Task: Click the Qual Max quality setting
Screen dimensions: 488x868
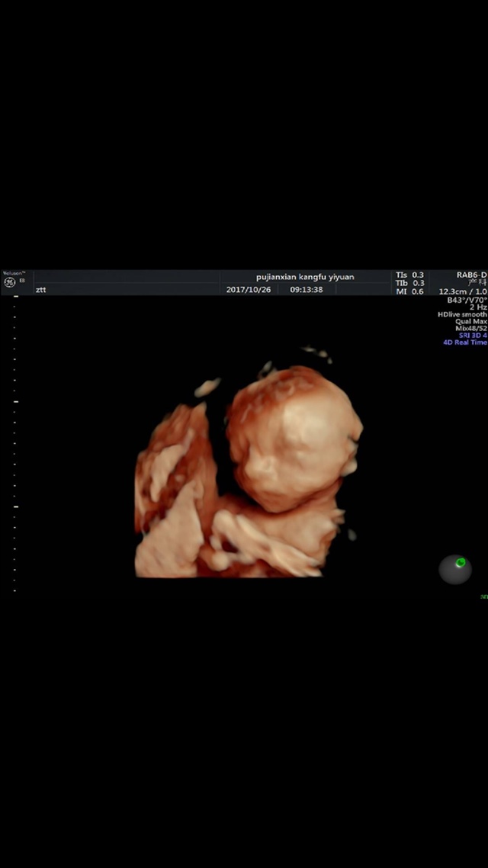Action: (470, 321)
